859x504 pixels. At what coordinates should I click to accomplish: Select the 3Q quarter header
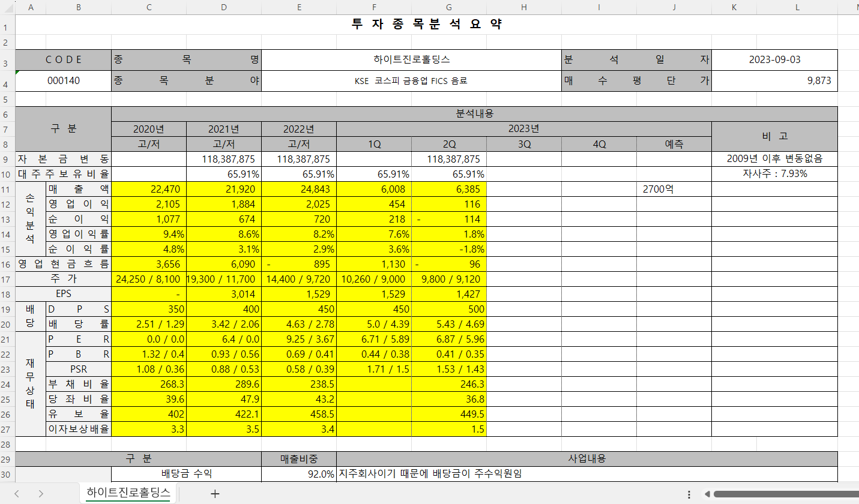pyautogui.click(x=524, y=144)
